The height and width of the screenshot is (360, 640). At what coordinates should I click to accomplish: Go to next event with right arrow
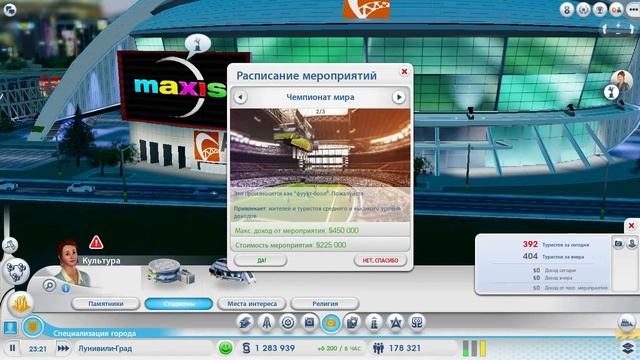[399, 97]
